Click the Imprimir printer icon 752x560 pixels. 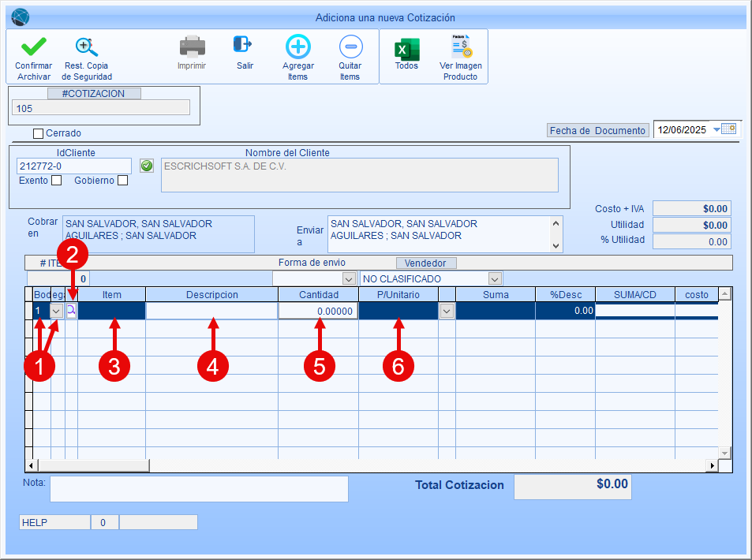pyautogui.click(x=192, y=47)
